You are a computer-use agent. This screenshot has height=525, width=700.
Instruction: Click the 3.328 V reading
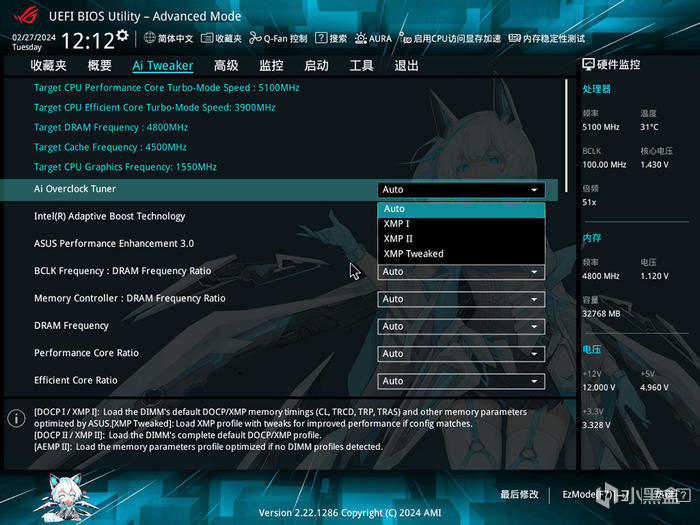point(596,425)
